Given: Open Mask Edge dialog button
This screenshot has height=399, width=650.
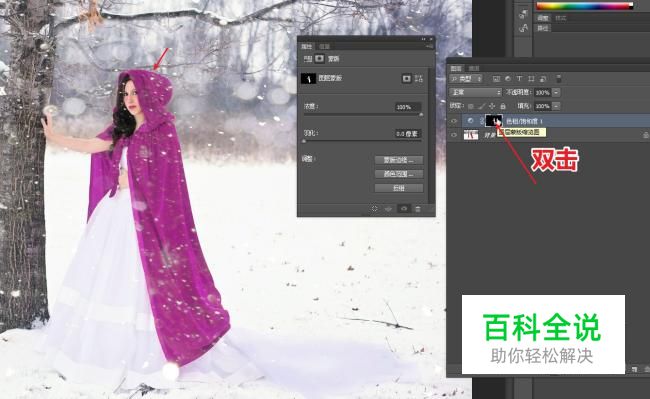Looking at the screenshot, I should [399, 160].
